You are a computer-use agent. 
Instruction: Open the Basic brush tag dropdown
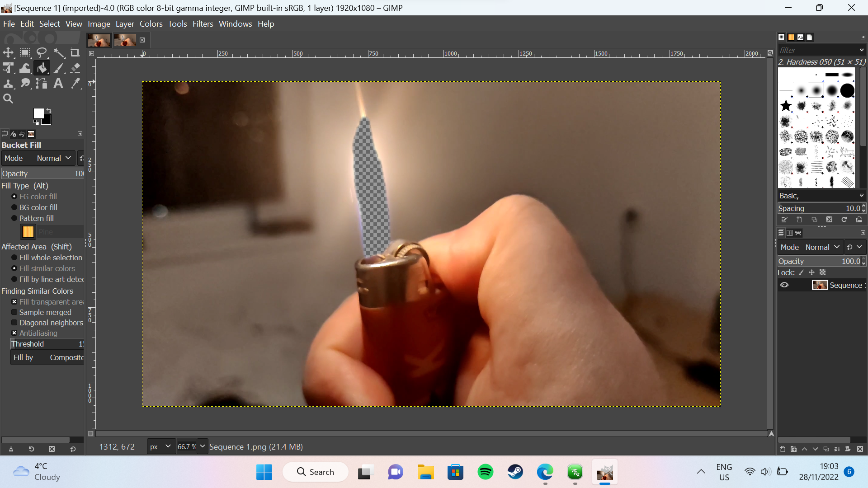click(x=861, y=196)
